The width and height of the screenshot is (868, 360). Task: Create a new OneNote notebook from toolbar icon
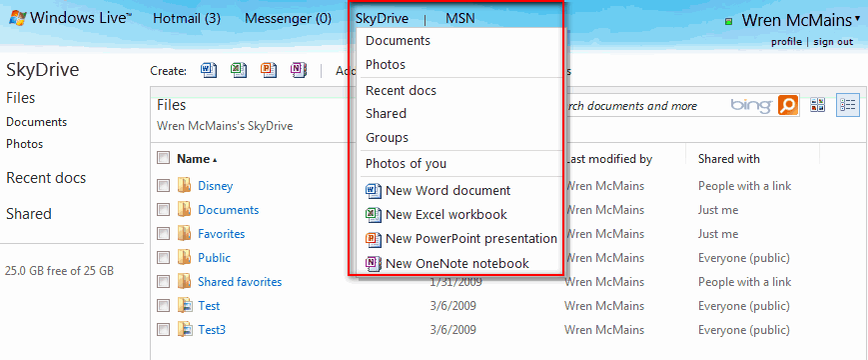pyautogui.click(x=299, y=70)
